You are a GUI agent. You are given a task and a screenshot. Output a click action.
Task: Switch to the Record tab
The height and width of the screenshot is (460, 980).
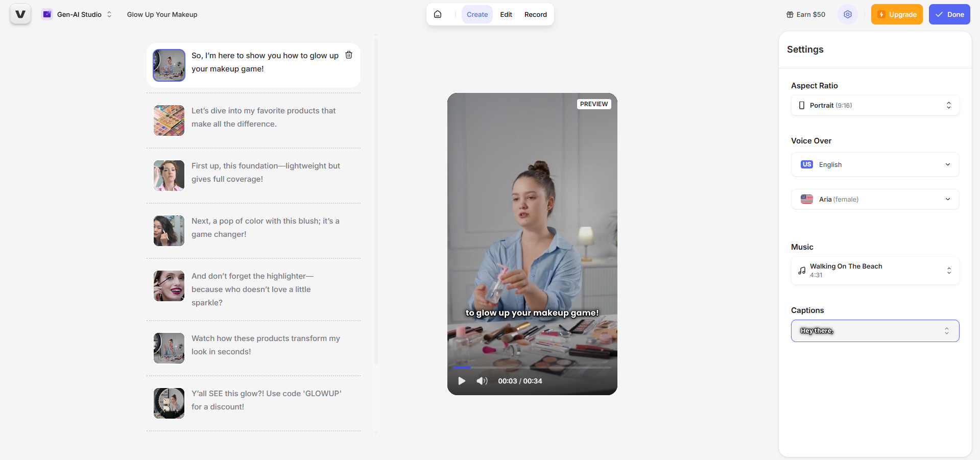pyautogui.click(x=535, y=14)
